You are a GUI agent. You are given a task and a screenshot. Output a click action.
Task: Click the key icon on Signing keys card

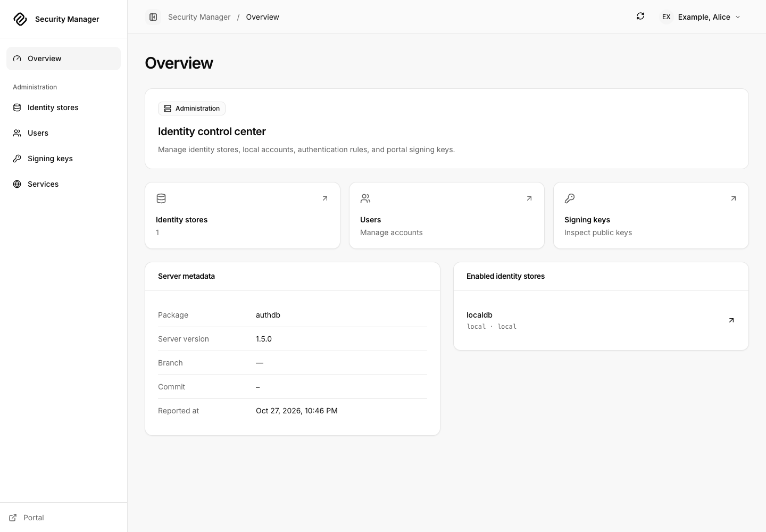pyautogui.click(x=570, y=198)
